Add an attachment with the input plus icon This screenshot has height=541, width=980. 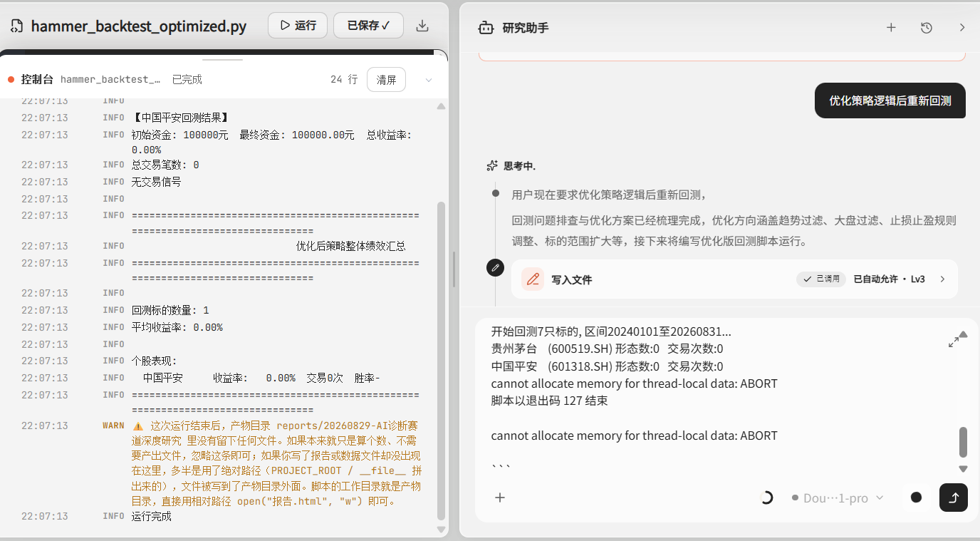click(x=500, y=498)
